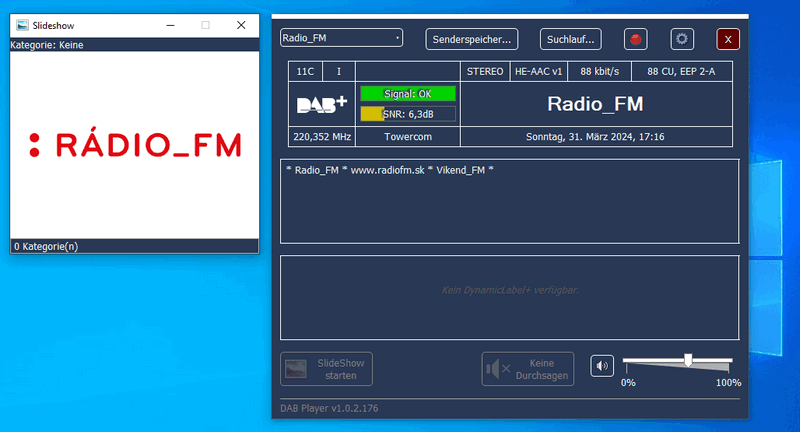Viewport: 800px width, 432px height.
Task: Click the I cell next to 11C
Action: (339, 71)
